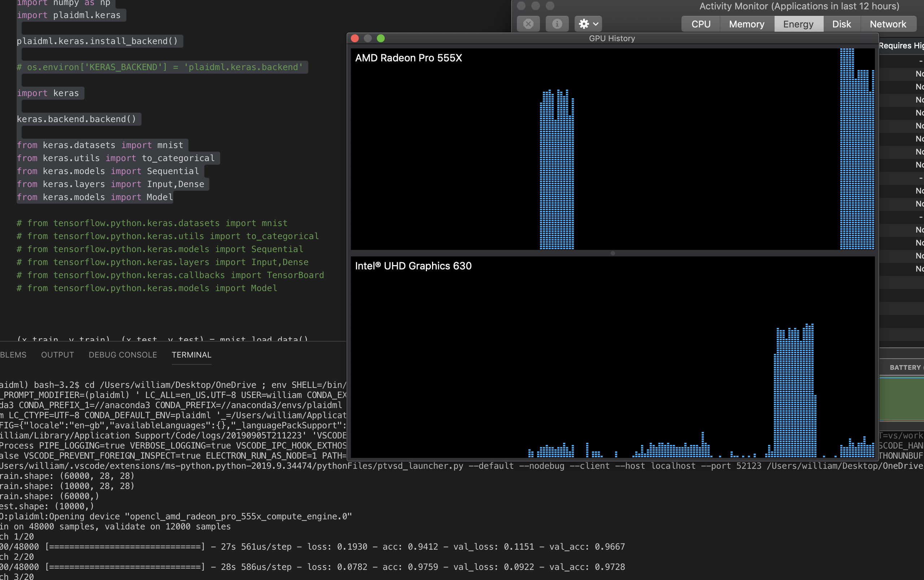Switch to the Memory pane
The width and height of the screenshot is (924, 580).
pyautogui.click(x=746, y=24)
